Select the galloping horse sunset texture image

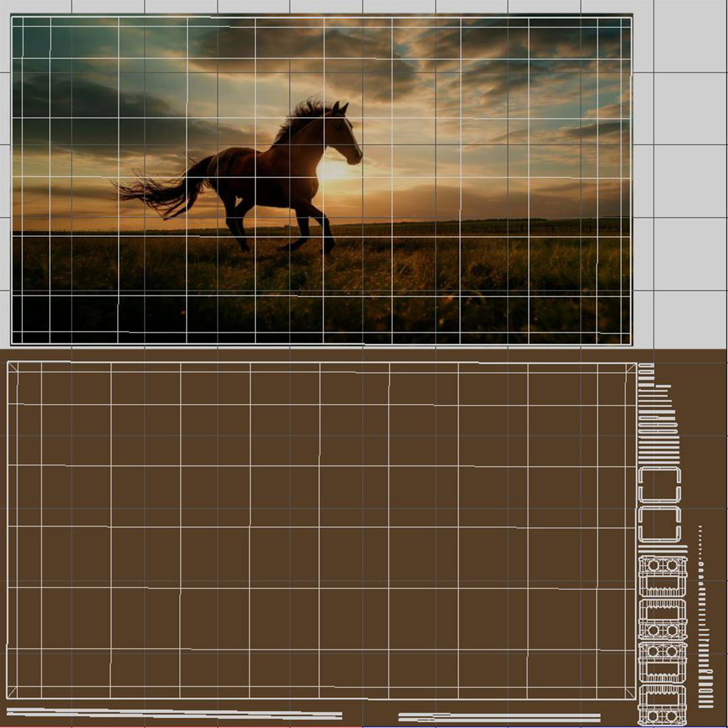(322, 180)
